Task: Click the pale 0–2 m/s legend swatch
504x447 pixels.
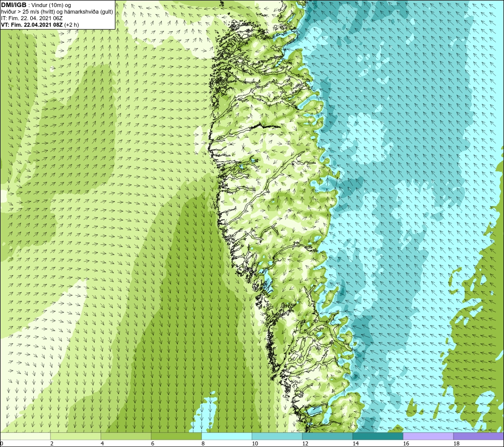Action: 25,436
